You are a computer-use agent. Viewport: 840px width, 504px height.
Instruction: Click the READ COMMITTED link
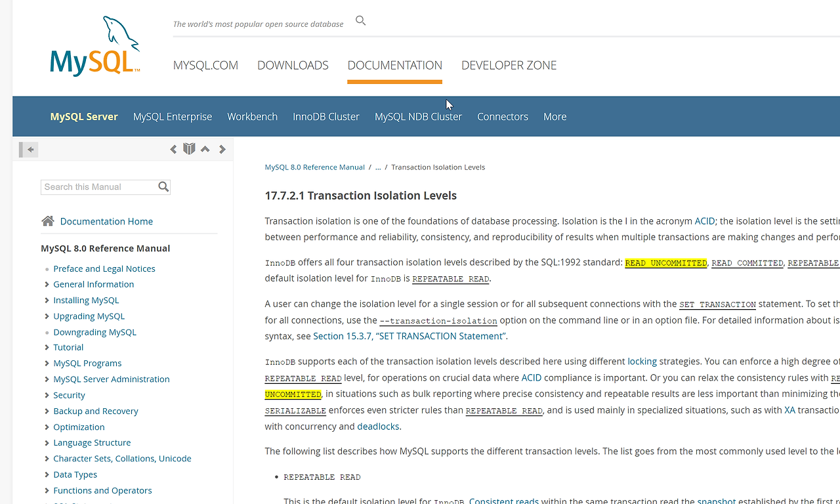point(747,262)
